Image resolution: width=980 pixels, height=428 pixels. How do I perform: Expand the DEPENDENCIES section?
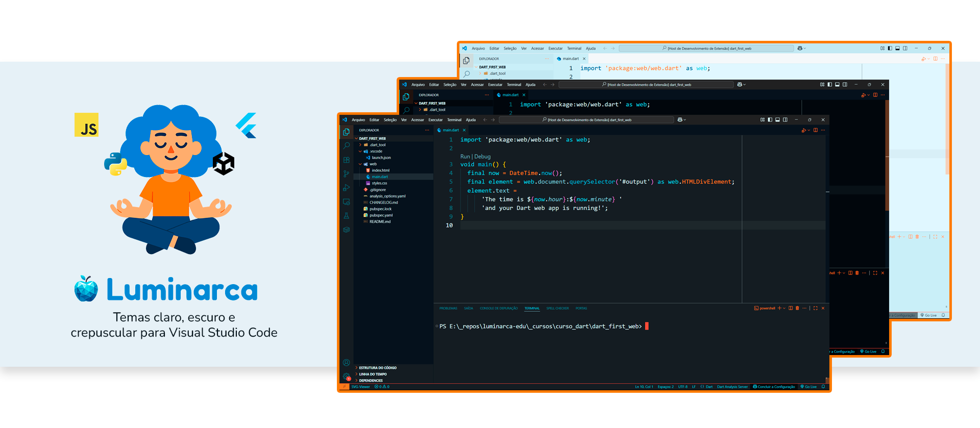pos(394,380)
